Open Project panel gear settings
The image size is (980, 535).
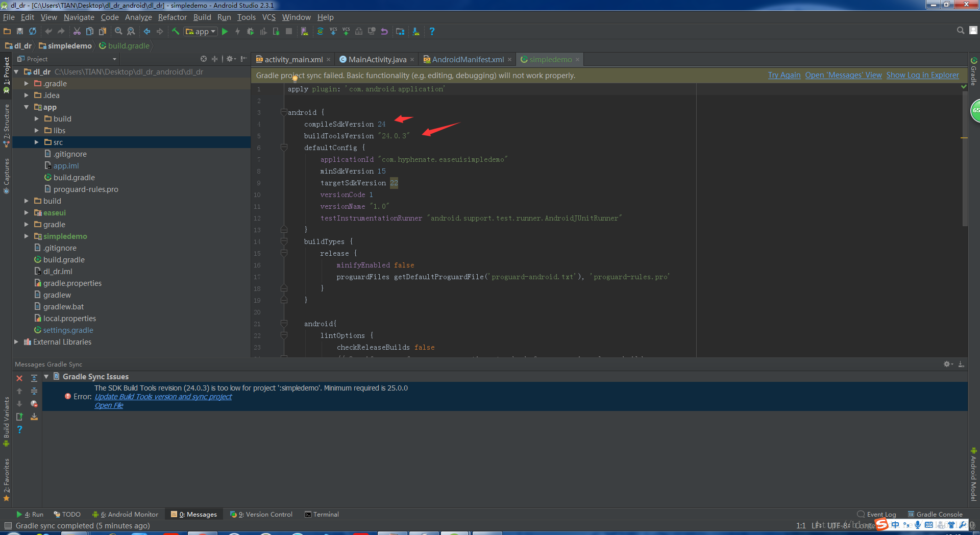231,59
